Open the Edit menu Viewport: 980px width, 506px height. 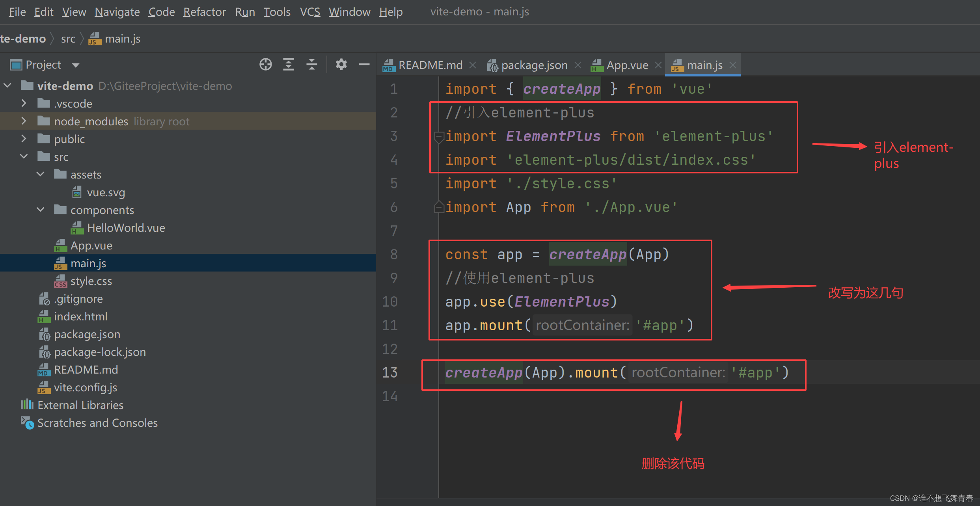(44, 12)
